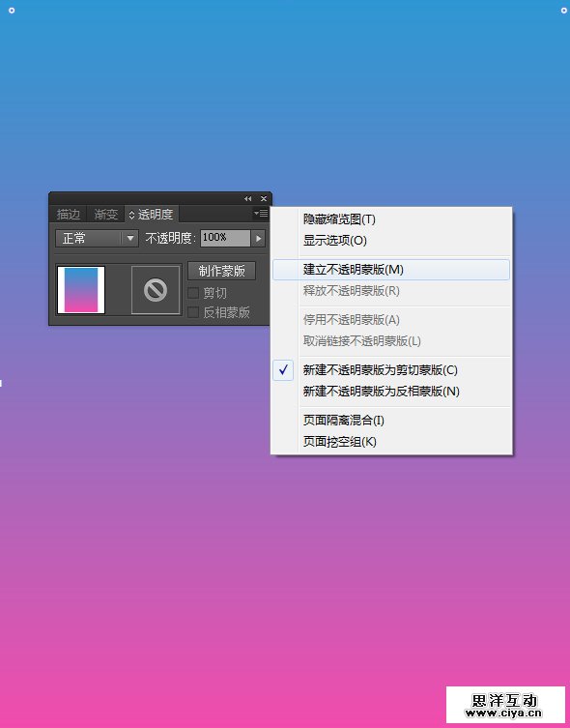Viewport: 570px width, 728px height.
Task: Choose 页面隔离混合(I) menu entry
Action: [391, 421]
